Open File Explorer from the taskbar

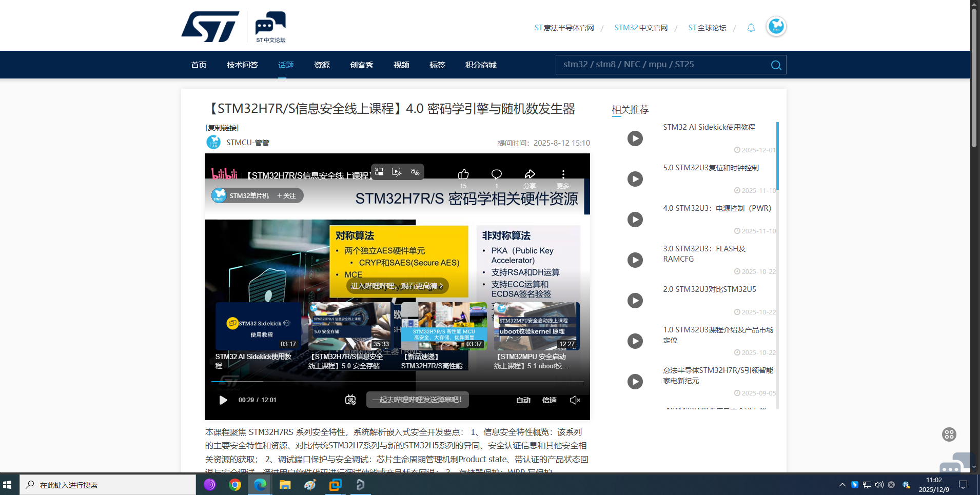pos(285,485)
